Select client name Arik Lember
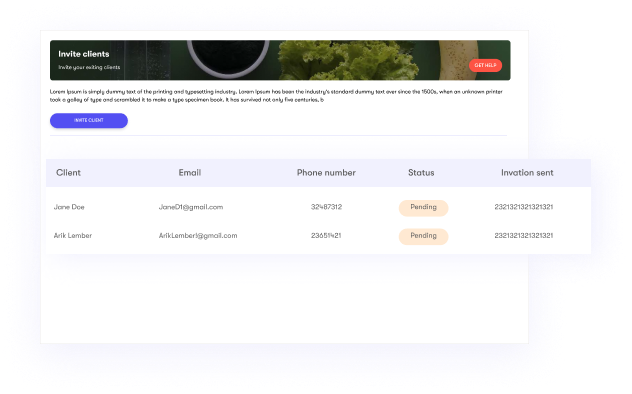Image resolution: width=632 pixels, height=394 pixels. pos(73,236)
